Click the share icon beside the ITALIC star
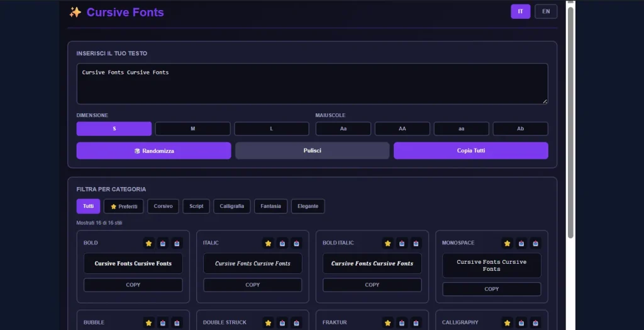The height and width of the screenshot is (330, 644). click(x=282, y=243)
